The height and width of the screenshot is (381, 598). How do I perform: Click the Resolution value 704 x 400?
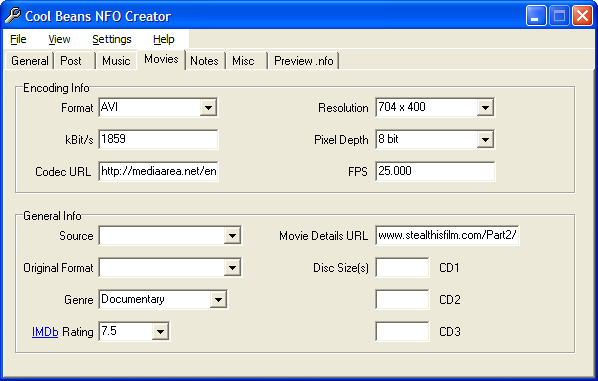click(402, 107)
